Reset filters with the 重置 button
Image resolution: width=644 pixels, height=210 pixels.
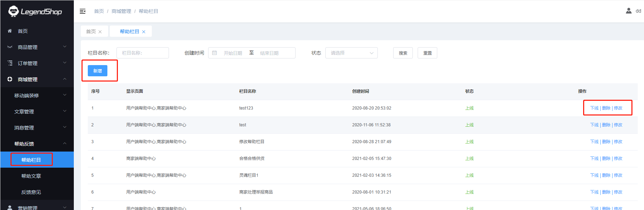(x=427, y=53)
